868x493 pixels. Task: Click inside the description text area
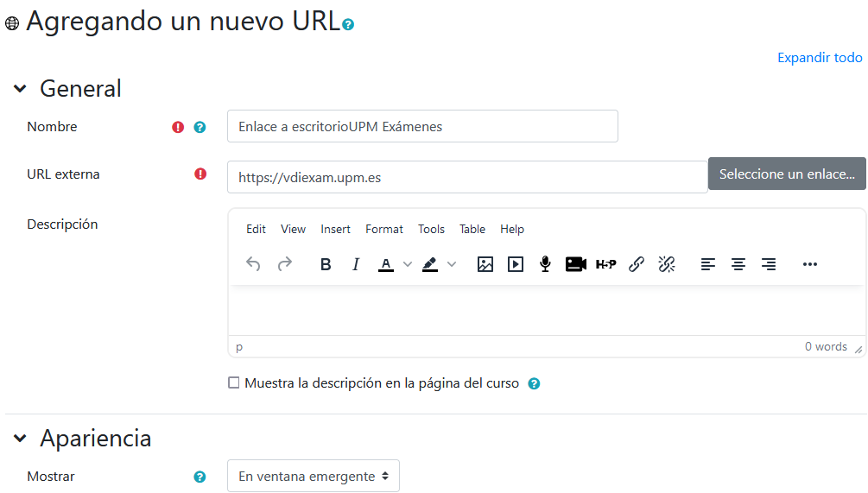[547, 311]
